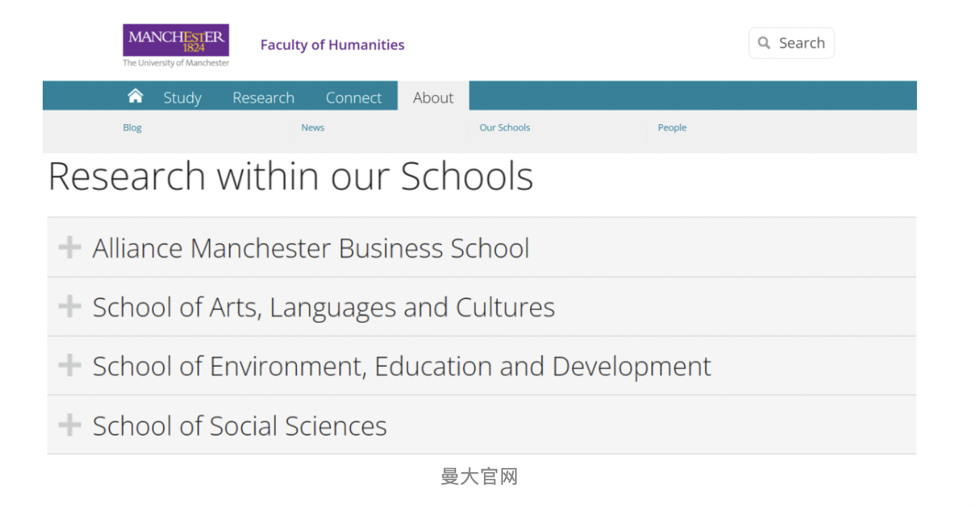Open the Study menu
The image size is (980, 506).
pos(182,98)
